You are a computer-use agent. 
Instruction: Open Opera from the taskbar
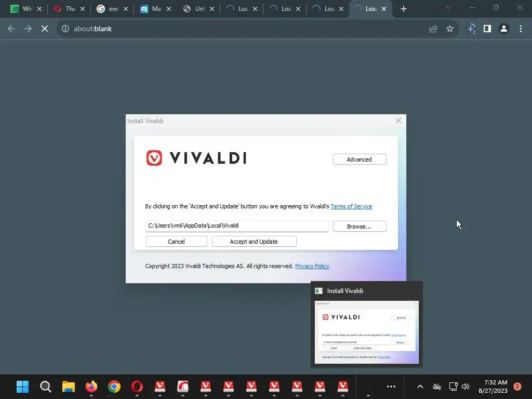137,387
